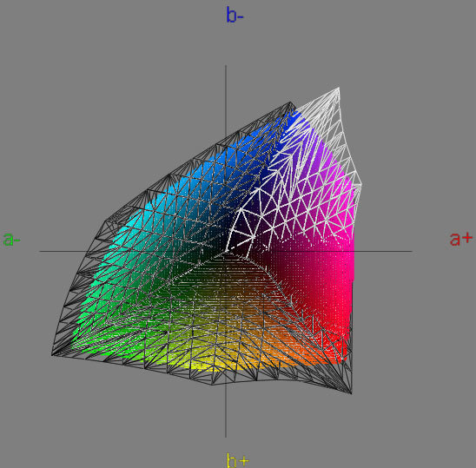Click the origin where both axes cross
The image size is (476, 468).
pos(226,251)
